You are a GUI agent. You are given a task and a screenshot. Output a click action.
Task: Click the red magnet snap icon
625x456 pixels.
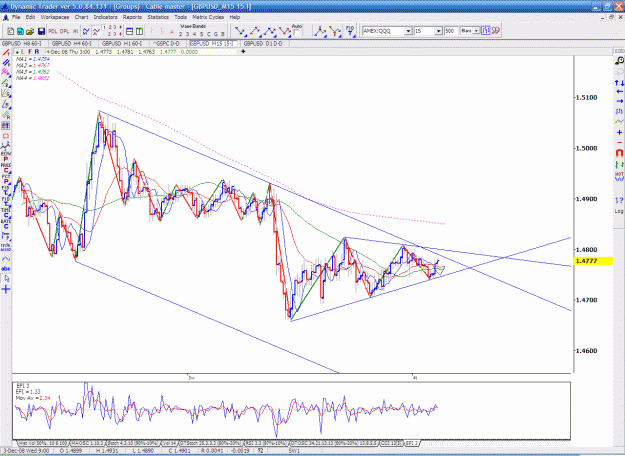(x=619, y=153)
